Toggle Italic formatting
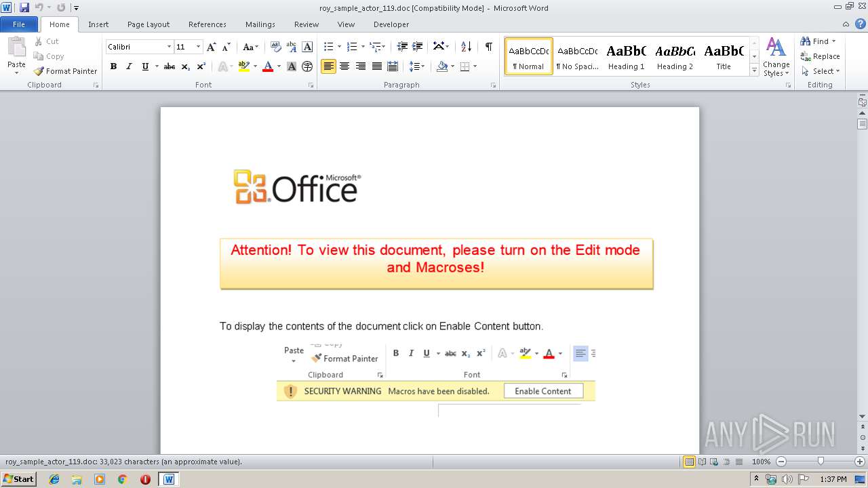Viewport: 868px width, 488px height. pos(129,66)
